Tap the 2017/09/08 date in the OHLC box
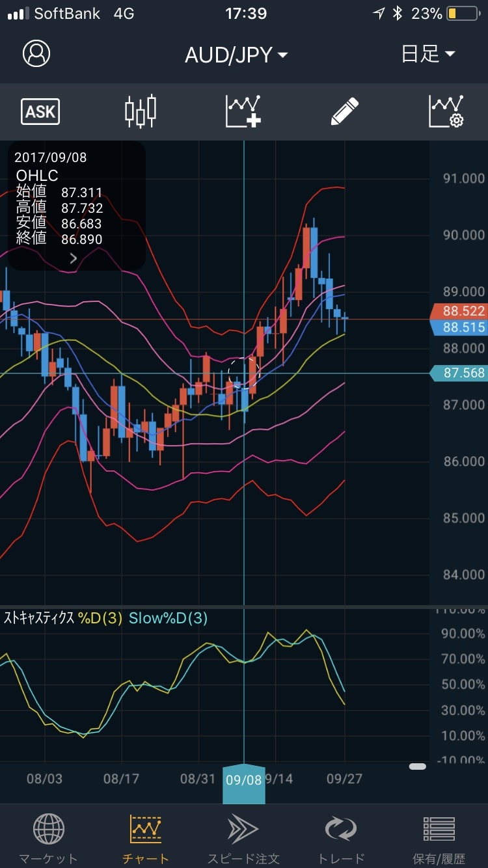Viewport: 488px width, 868px height. point(50,157)
